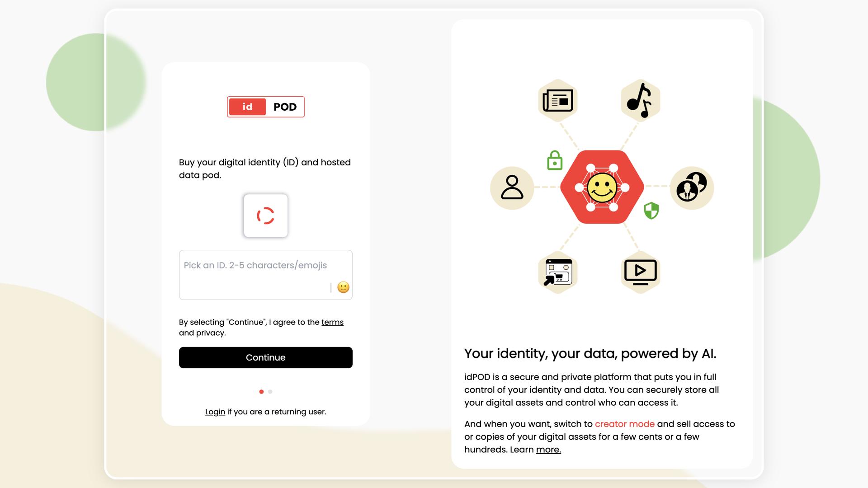Click the idPOD logo
The height and width of the screenshot is (488, 868).
[266, 107]
